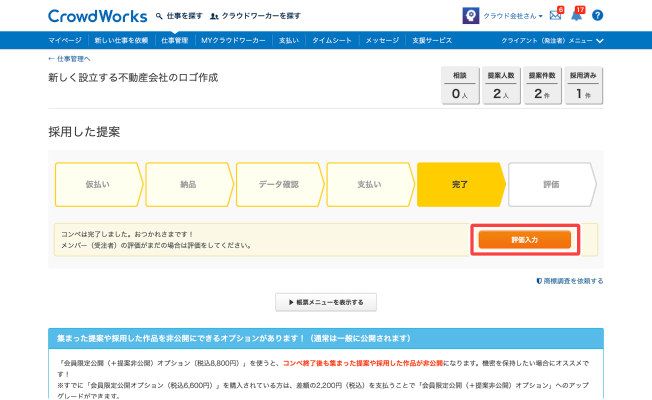This screenshot has width=652, height=400.
Task: Go to the マイページ menu item
Action: click(66, 40)
